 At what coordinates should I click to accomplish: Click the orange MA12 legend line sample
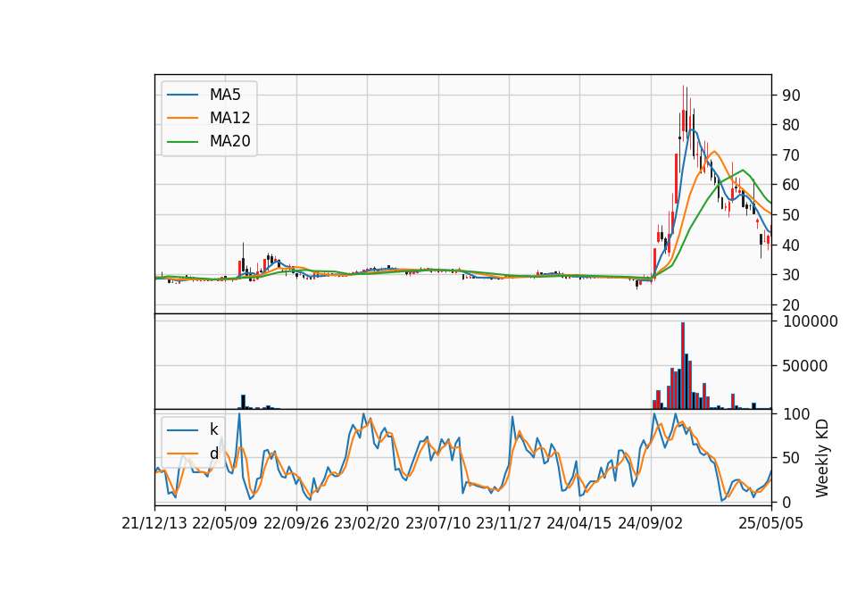point(182,118)
